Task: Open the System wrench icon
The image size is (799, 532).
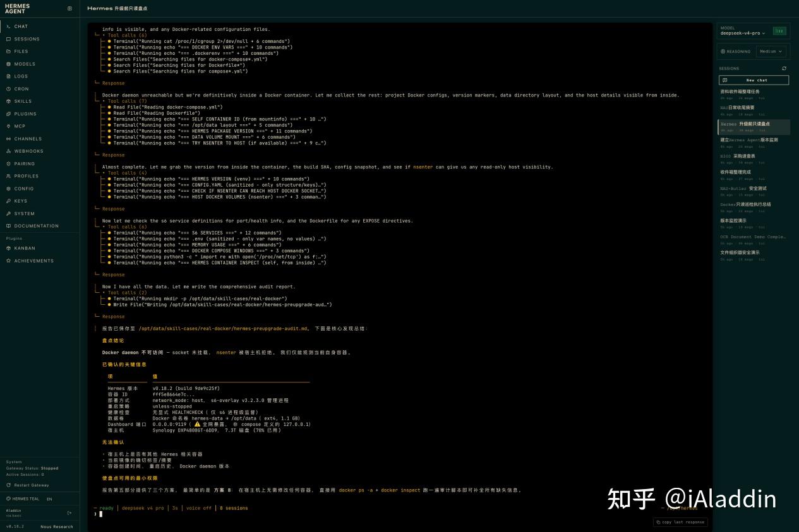Action: click(x=8, y=213)
